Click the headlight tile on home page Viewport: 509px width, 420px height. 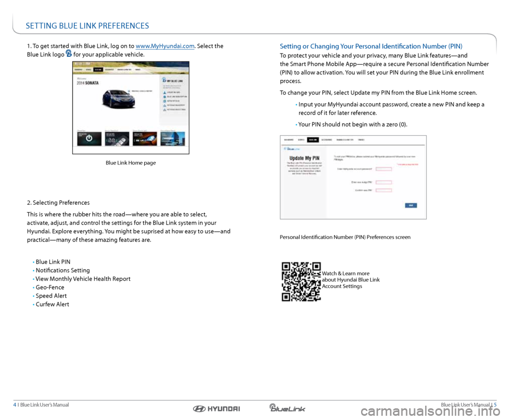point(145,138)
